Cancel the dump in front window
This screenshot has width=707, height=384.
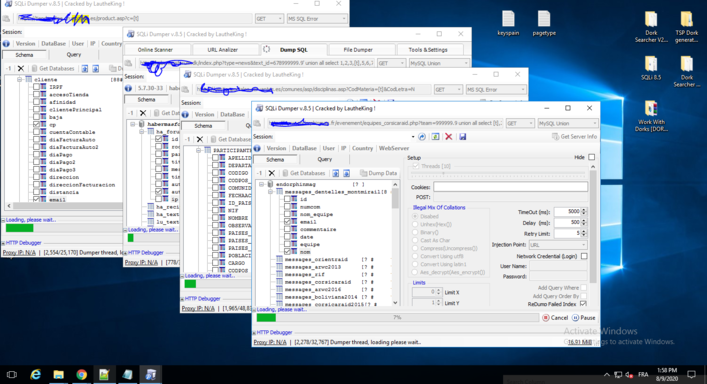click(x=555, y=318)
